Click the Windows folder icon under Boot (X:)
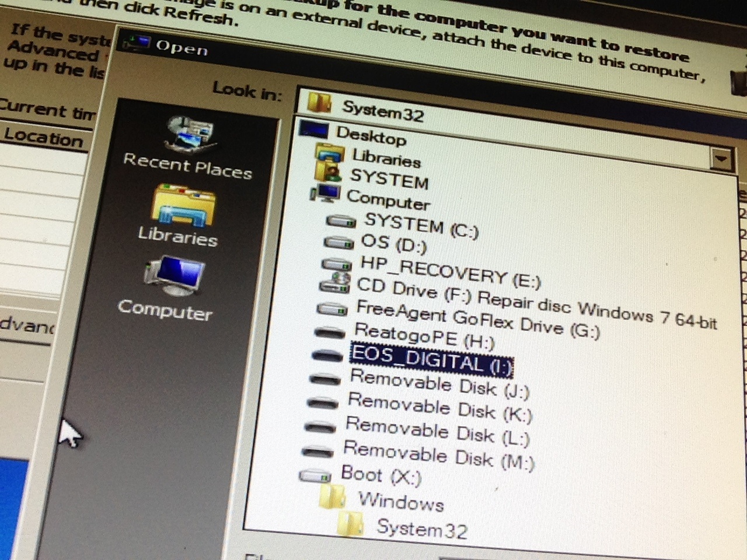Image resolution: width=747 pixels, height=560 pixels. (x=332, y=498)
